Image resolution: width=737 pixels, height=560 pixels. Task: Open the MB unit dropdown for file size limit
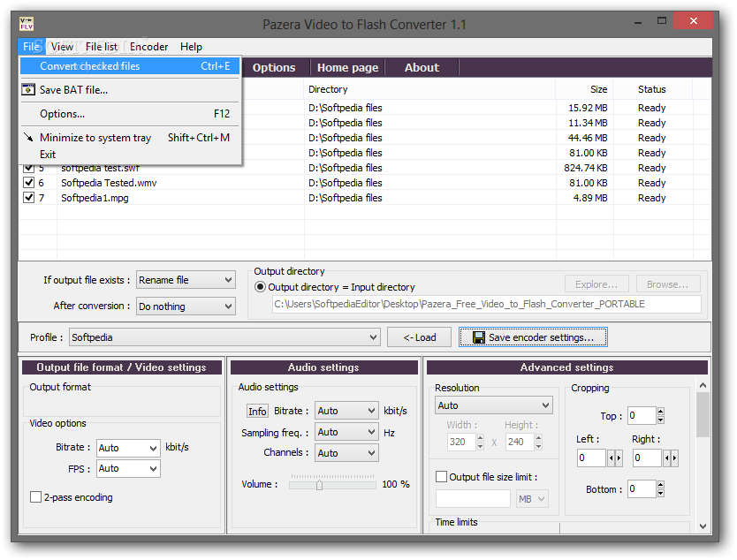[532, 499]
